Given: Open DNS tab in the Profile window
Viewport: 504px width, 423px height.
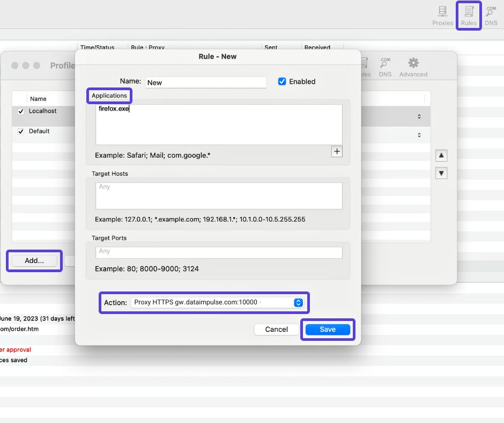Looking at the screenshot, I should [x=385, y=67].
